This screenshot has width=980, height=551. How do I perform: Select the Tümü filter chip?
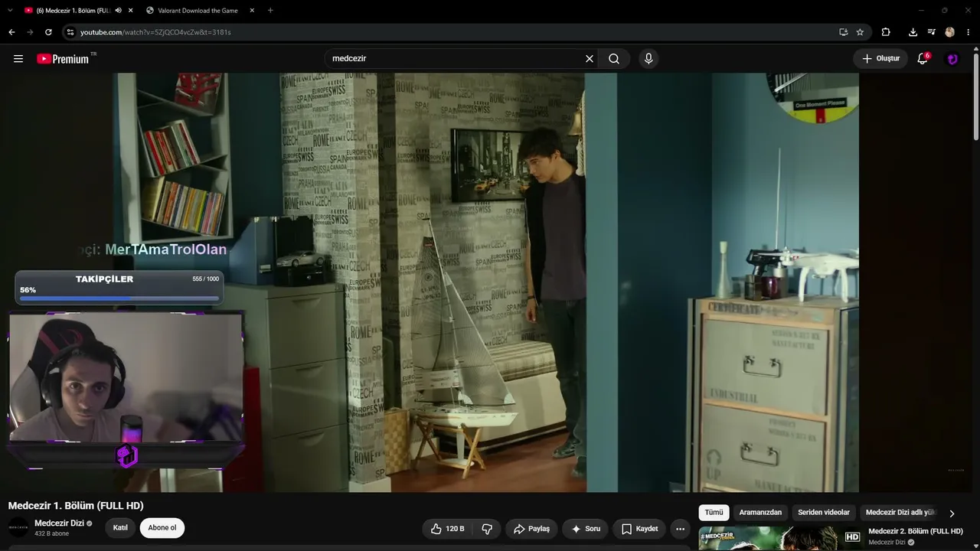(714, 513)
